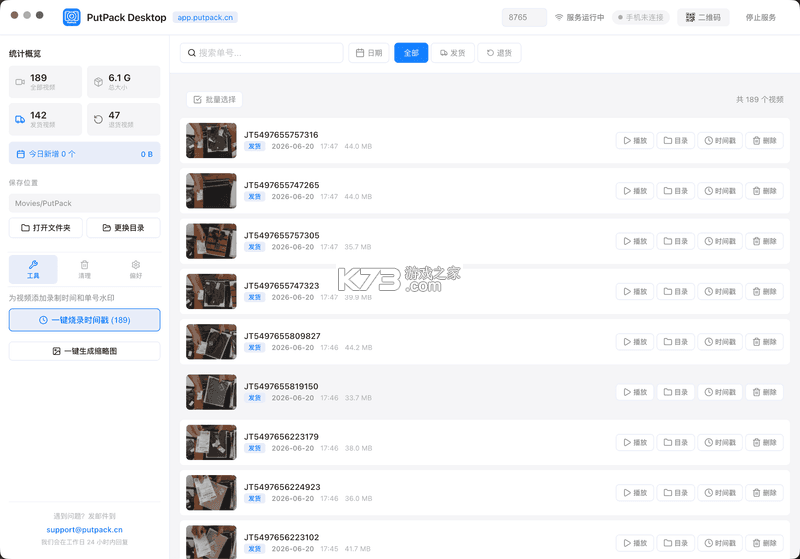Click the order number JT5497655747323
Viewport: 800px width, 559px height.
282,286
